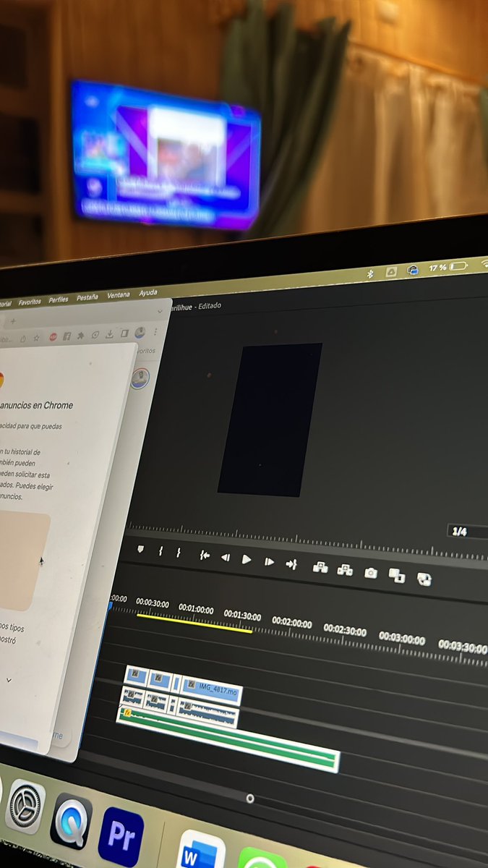
Task: Open the Favoritos menu
Action: coord(30,302)
